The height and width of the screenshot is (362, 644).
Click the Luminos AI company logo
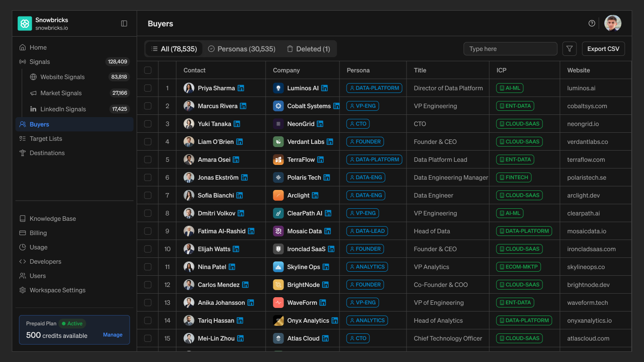278,88
